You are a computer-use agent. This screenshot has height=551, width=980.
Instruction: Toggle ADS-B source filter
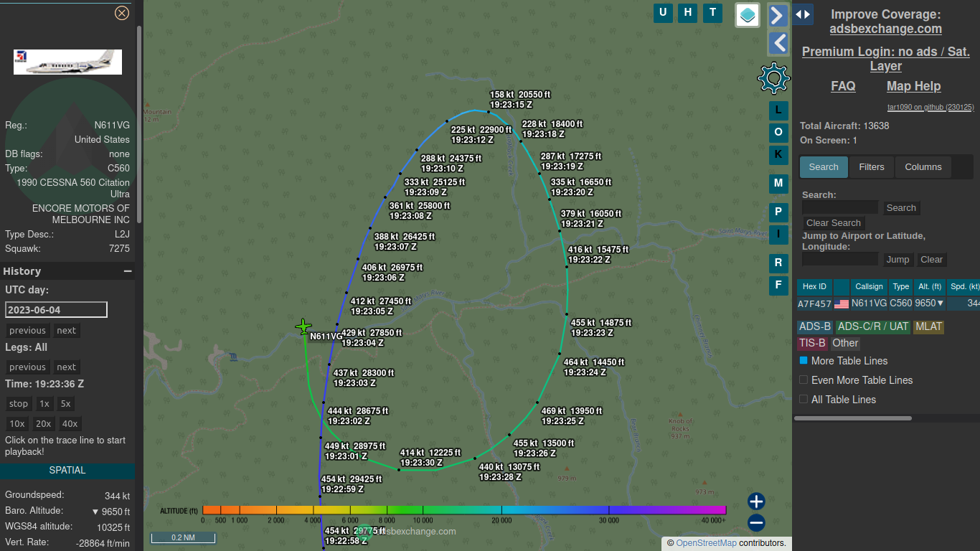point(815,326)
